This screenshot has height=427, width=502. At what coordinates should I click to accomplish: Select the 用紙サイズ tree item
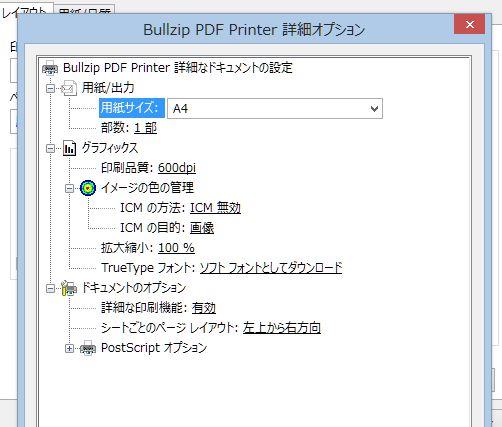point(132,108)
